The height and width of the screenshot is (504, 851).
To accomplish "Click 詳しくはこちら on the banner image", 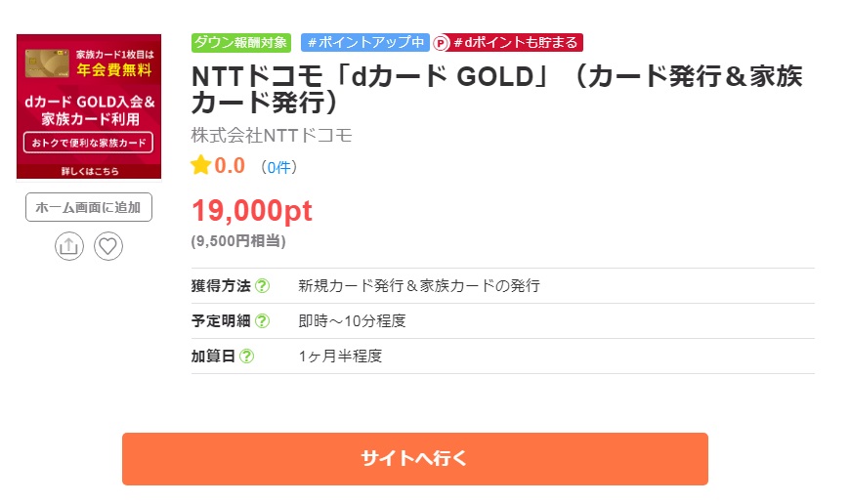I will pyautogui.click(x=90, y=172).
